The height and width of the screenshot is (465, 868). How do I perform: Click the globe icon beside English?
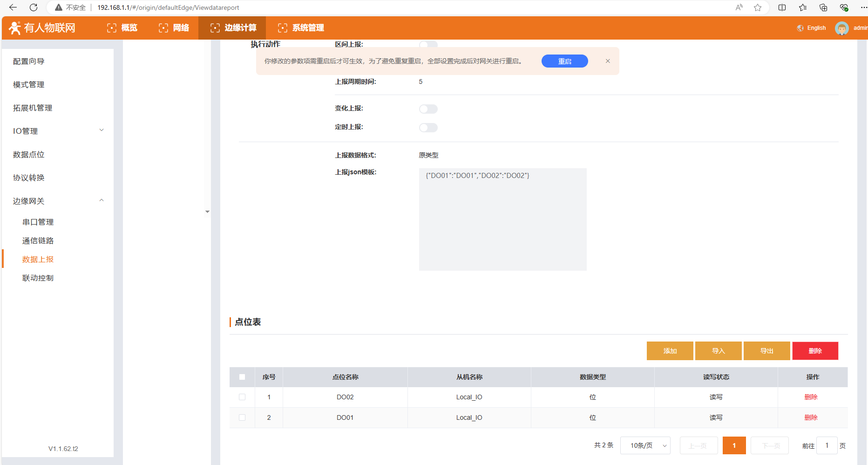800,28
